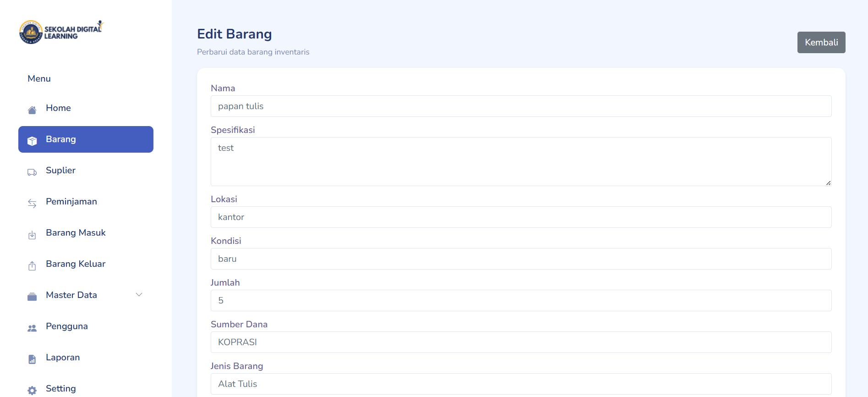This screenshot has height=397, width=868.
Task: Click the Jenis Barang field
Action: click(521, 384)
